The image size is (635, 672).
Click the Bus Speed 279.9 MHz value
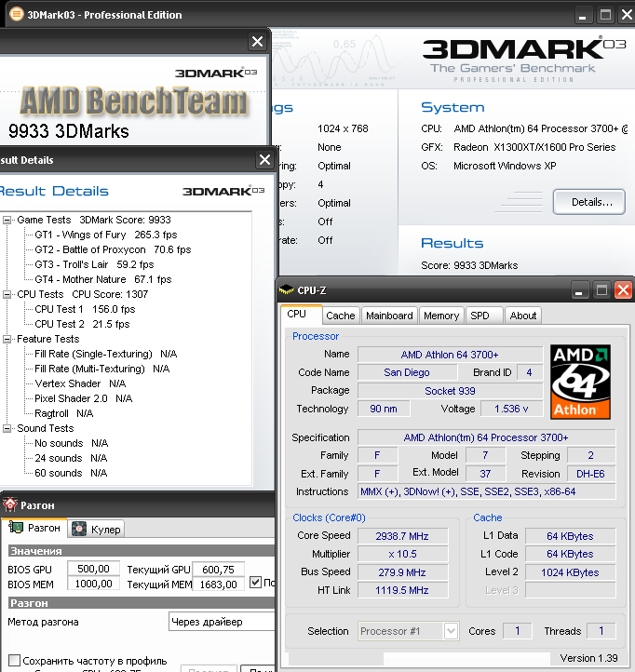[402, 572]
